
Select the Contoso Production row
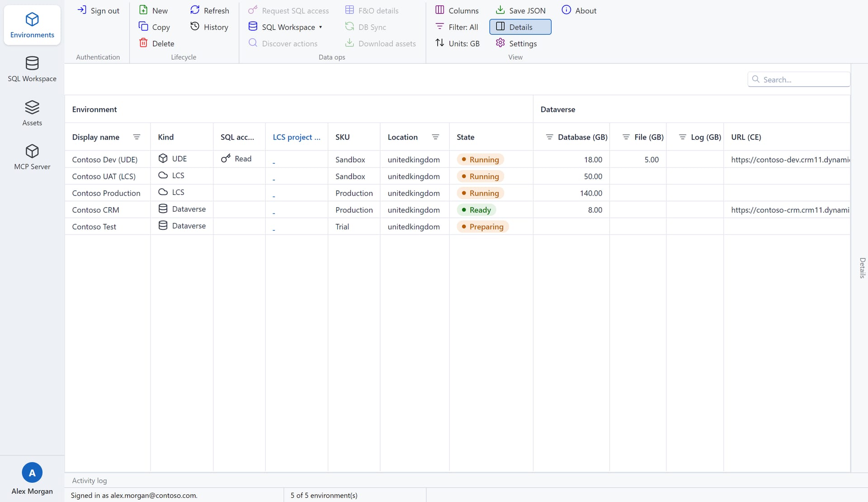(458, 193)
